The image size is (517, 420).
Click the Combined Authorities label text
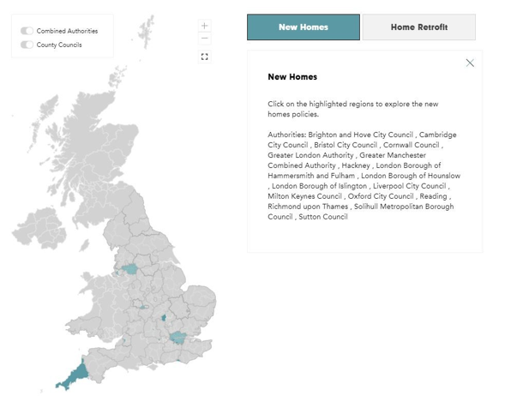pos(67,31)
